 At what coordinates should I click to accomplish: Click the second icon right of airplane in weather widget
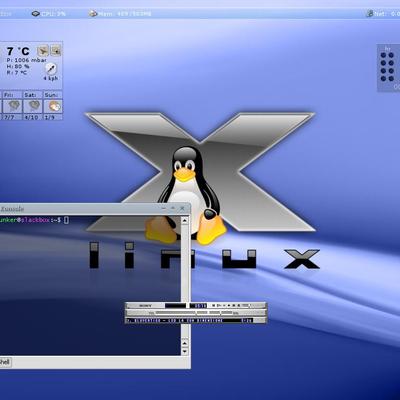[55, 51]
